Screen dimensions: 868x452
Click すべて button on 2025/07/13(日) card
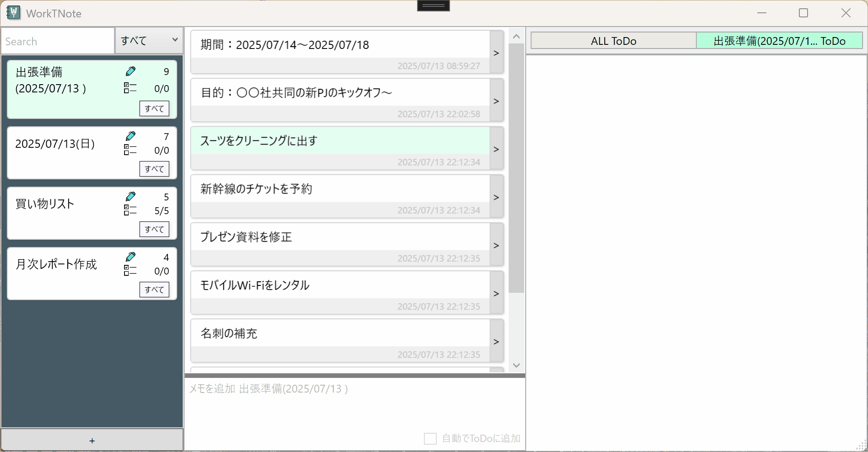pos(154,169)
